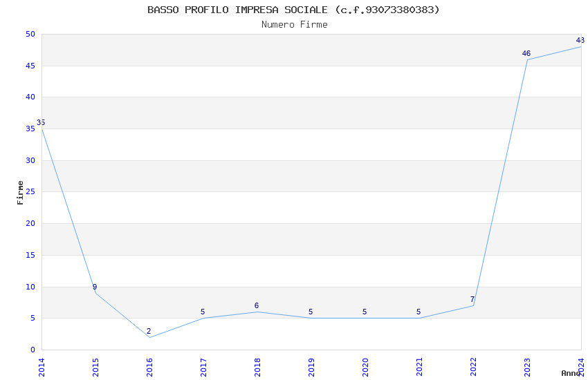This screenshot has height=380, width=588.
Task: Select the 2016 x-axis year label
Action: point(149,368)
